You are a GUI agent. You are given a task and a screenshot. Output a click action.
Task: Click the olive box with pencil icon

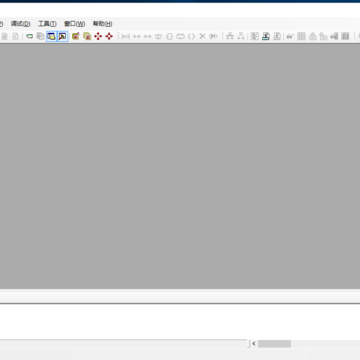tap(76, 36)
